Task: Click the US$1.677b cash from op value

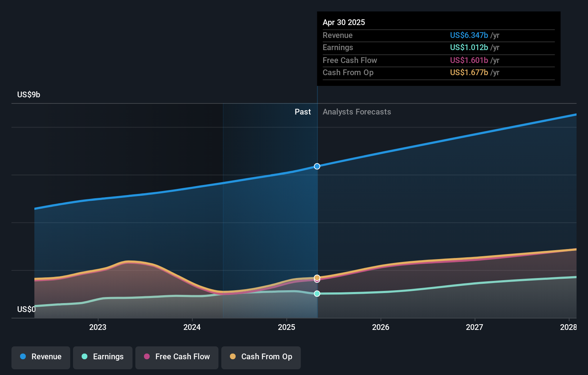Action: (x=469, y=72)
